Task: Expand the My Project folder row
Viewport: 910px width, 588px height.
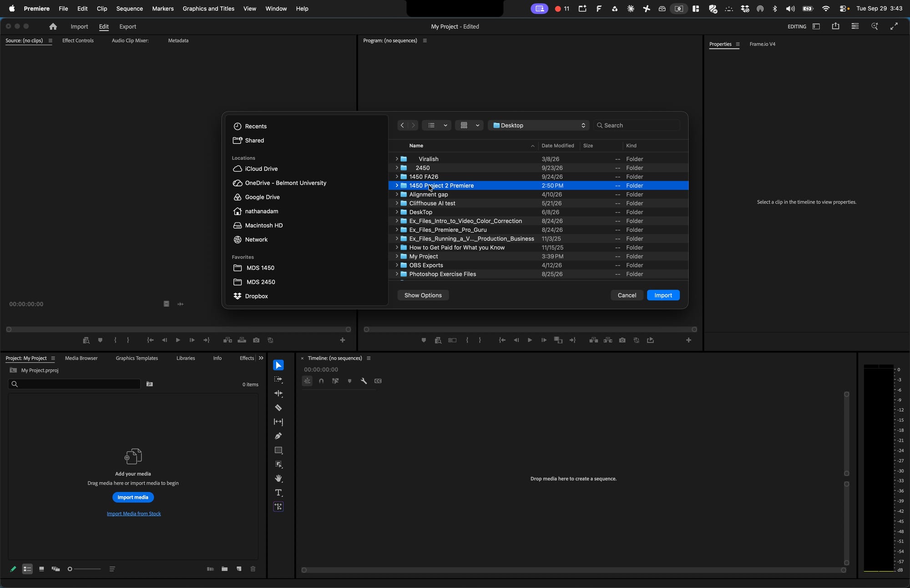Action: click(x=397, y=256)
